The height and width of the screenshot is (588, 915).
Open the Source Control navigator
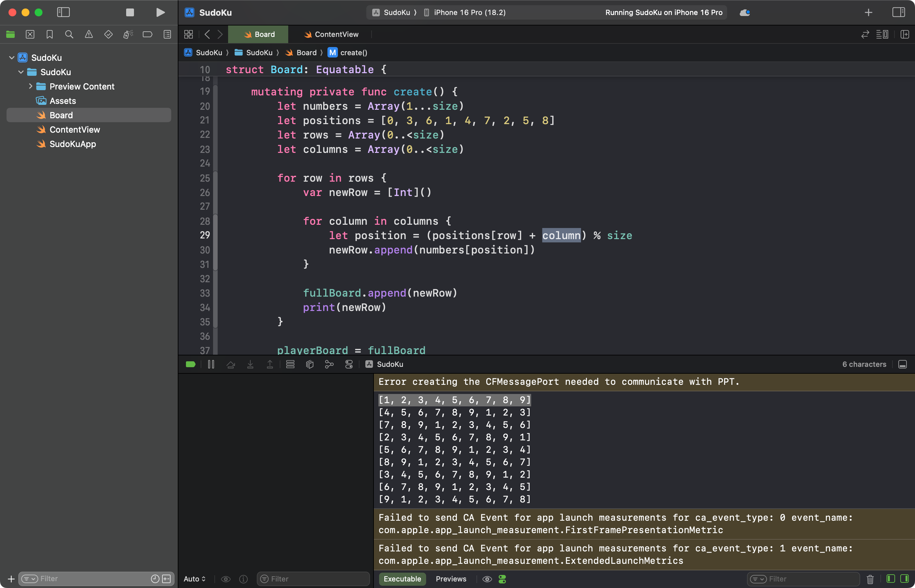click(30, 34)
